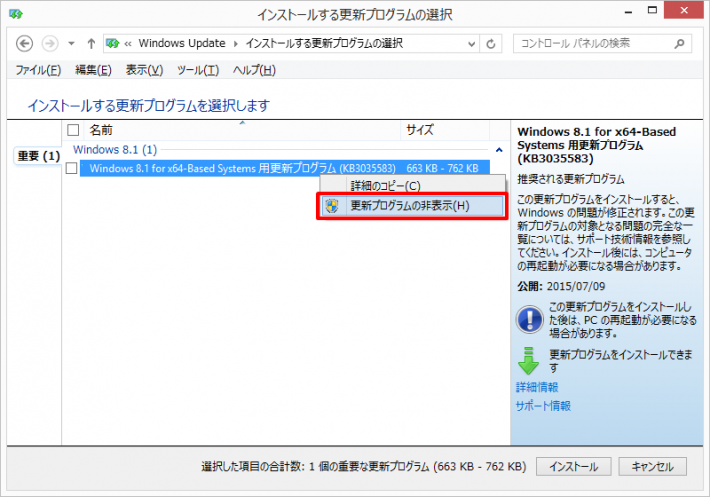This screenshot has height=497, width=710.
Task: Check the KB3035583 update checkbox
Action: pyautogui.click(x=72, y=168)
